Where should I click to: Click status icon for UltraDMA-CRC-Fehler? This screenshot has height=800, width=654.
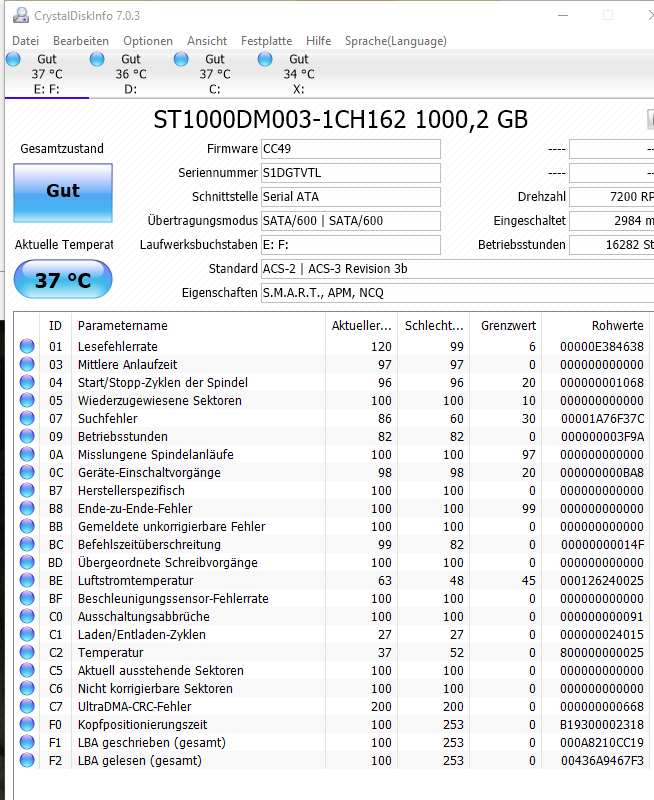pos(27,706)
